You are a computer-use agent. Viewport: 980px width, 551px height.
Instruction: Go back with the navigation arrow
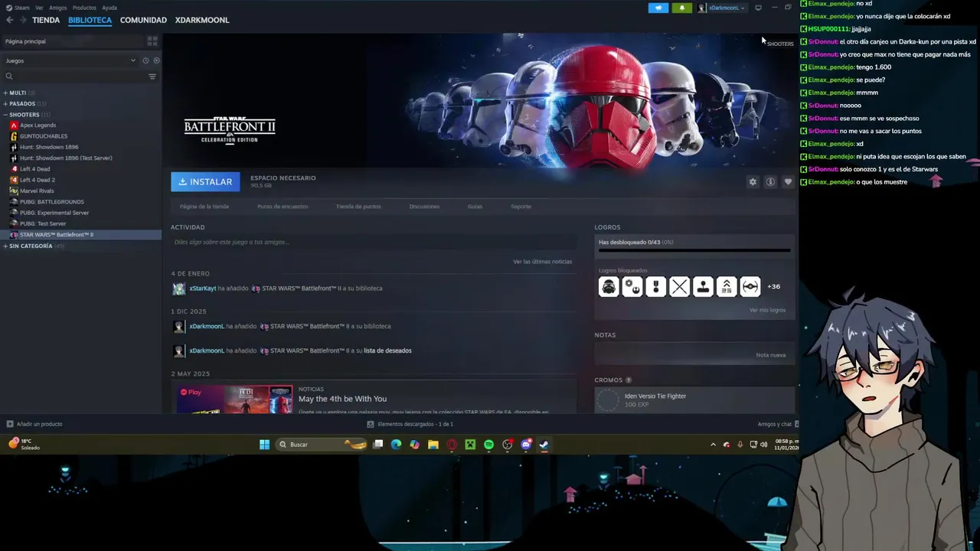[x=8, y=20]
